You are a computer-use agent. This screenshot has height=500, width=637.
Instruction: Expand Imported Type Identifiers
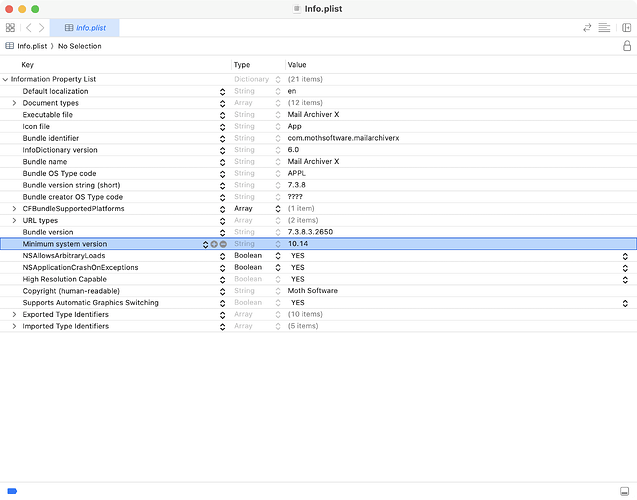click(14, 326)
